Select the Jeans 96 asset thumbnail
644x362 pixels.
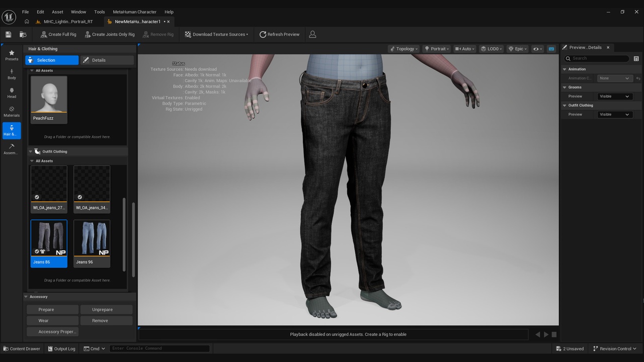[92, 243]
